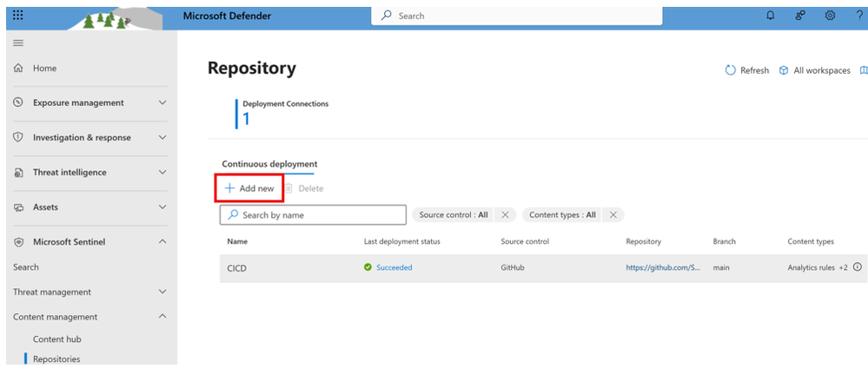Image resolution: width=868 pixels, height=368 pixels.
Task: Sort by Content types column header
Action: [x=811, y=242]
